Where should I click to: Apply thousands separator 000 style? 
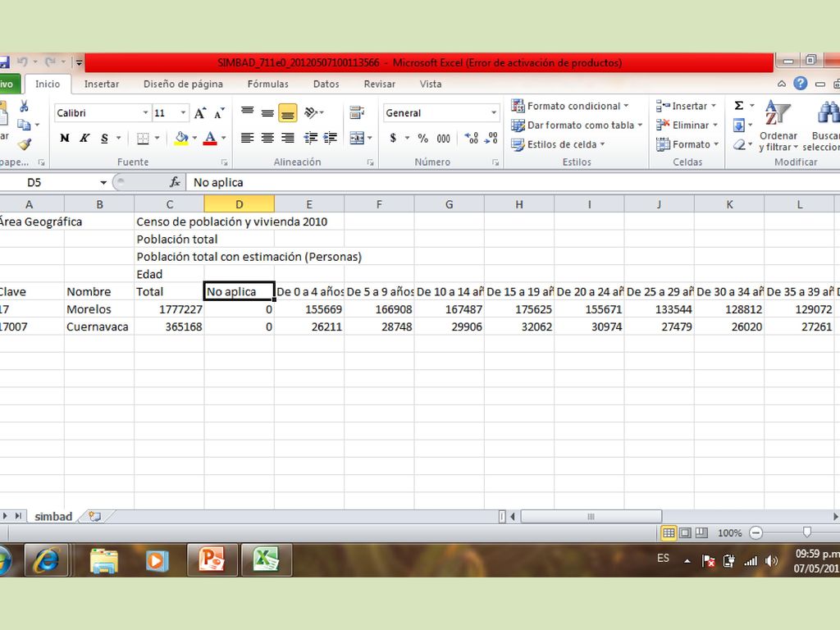[x=444, y=138]
